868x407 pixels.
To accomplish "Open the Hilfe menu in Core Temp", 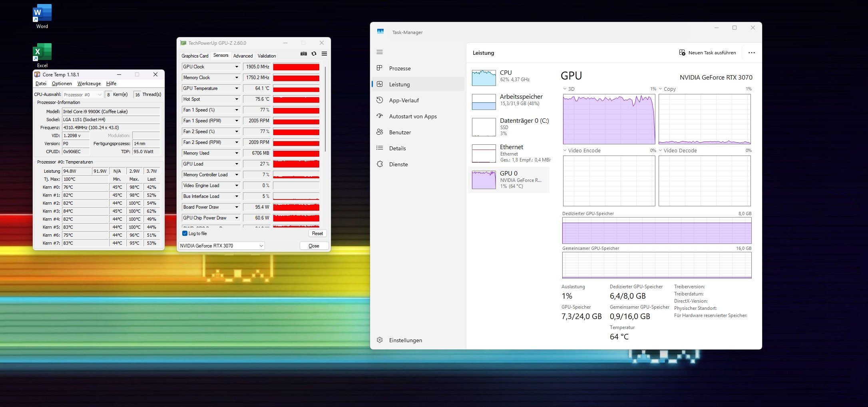I will tap(111, 84).
